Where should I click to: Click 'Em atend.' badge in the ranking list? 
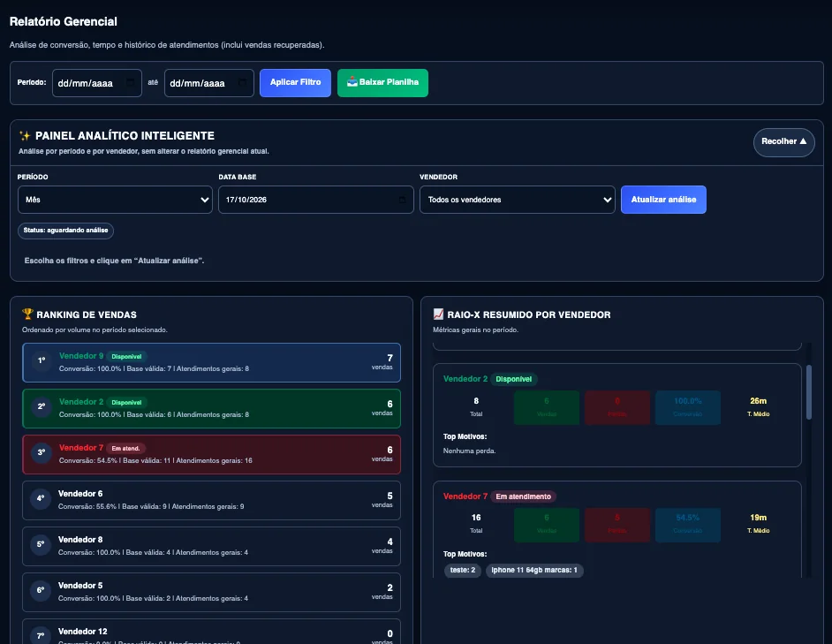(x=125, y=448)
